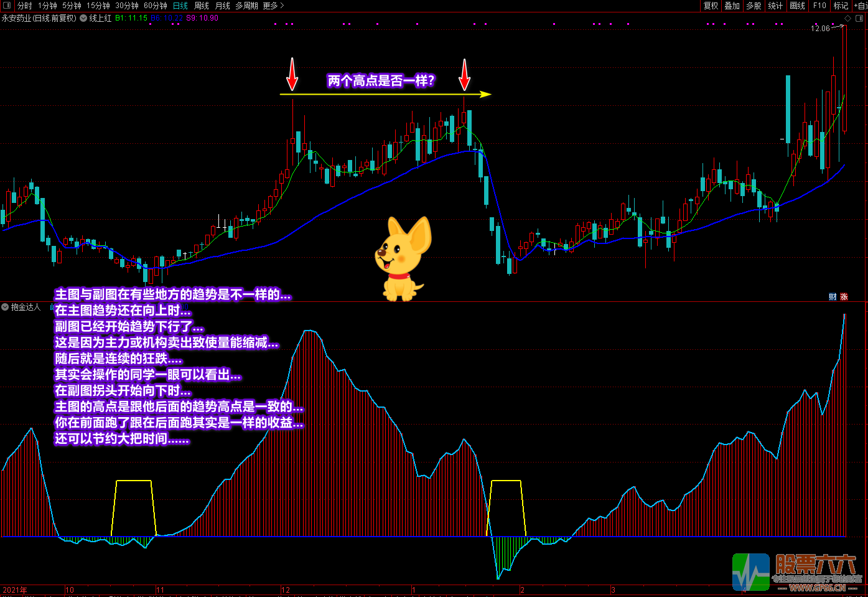Select the 60分钟 period

tap(156, 6)
